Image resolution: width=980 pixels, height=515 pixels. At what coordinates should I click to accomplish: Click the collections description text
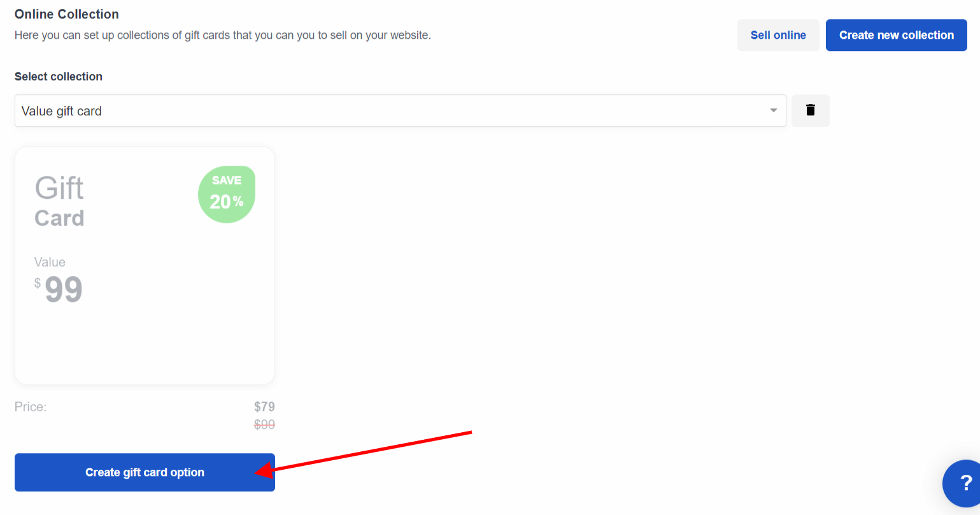click(223, 35)
